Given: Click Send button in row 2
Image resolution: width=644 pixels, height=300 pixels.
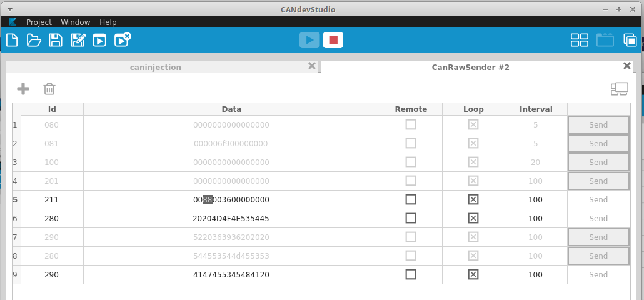Looking at the screenshot, I should click(598, 144).
